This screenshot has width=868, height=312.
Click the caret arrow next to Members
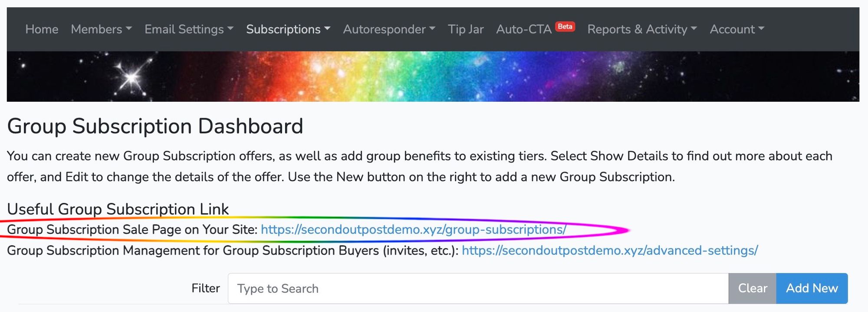(129, 29)
